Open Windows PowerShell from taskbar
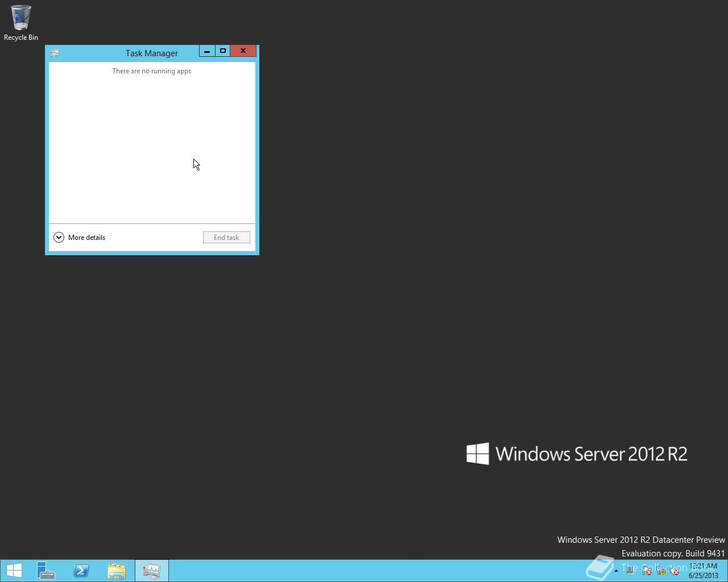The image size is (728, 582). [81, 571]
